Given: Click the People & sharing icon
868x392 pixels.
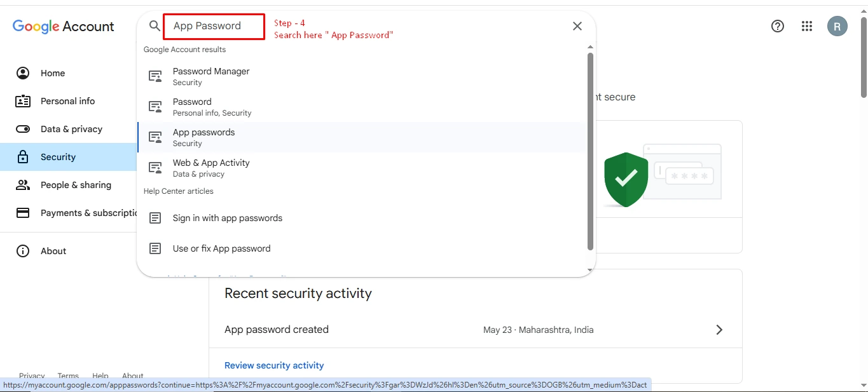Looking at the screenshot, I should point(23,185).
